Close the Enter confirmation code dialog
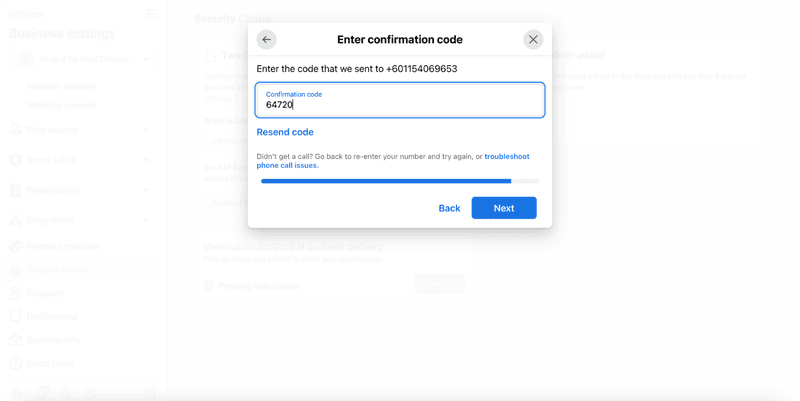 pyautogui.click(x=533, y=39)
